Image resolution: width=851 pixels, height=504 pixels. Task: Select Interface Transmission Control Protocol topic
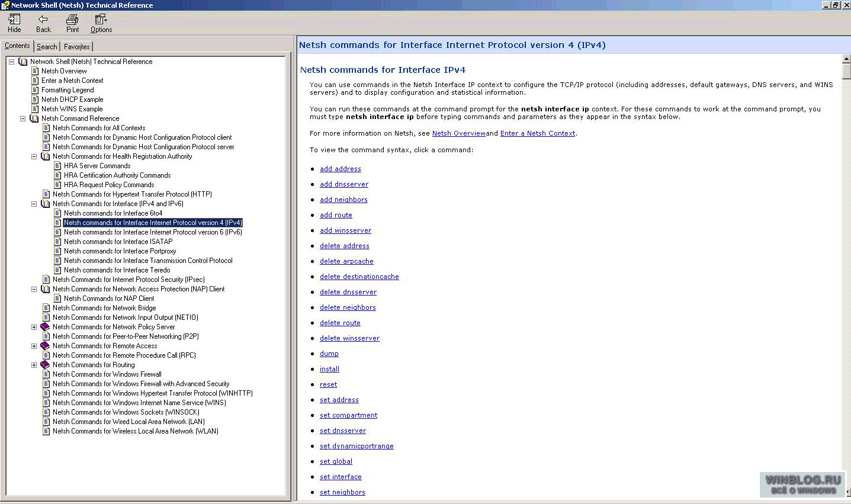148,261
